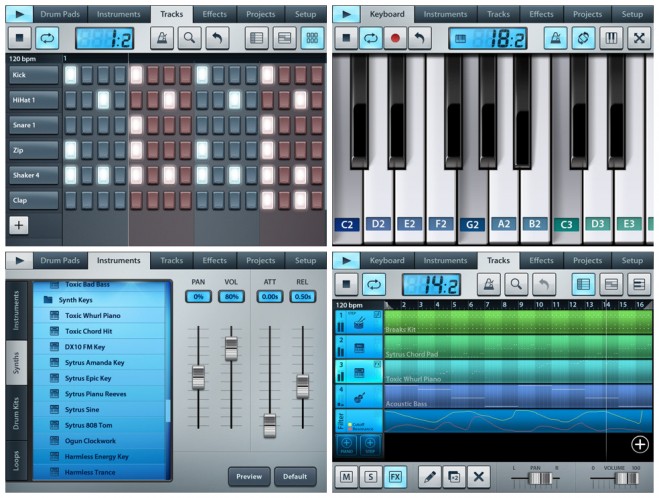The height and width of the screenshot is (498, 659).
Task: Click the circular arrows icon in Keyboard screen
Action: [x=583, y=38]
